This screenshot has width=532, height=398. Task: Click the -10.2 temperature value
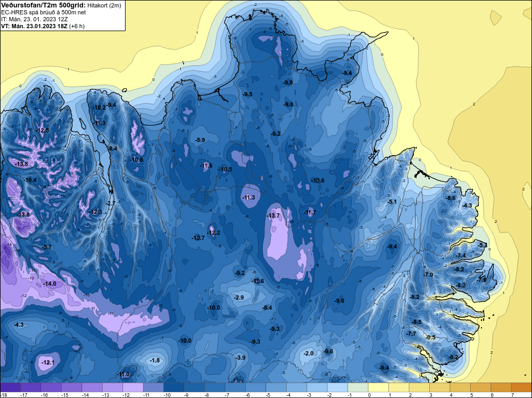(x=99, y=107)
